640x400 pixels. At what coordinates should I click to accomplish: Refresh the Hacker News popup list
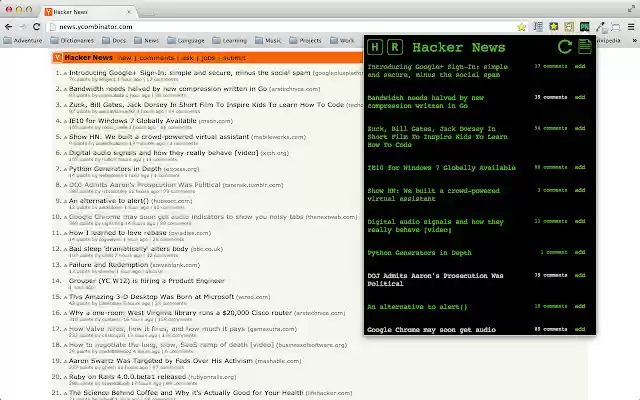[x=565, y=47]
